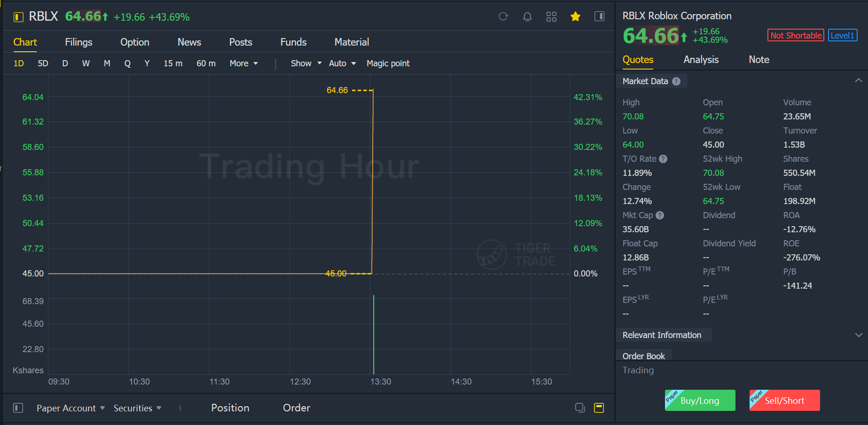Toggle the yellow favorite star

pos(575,16)
